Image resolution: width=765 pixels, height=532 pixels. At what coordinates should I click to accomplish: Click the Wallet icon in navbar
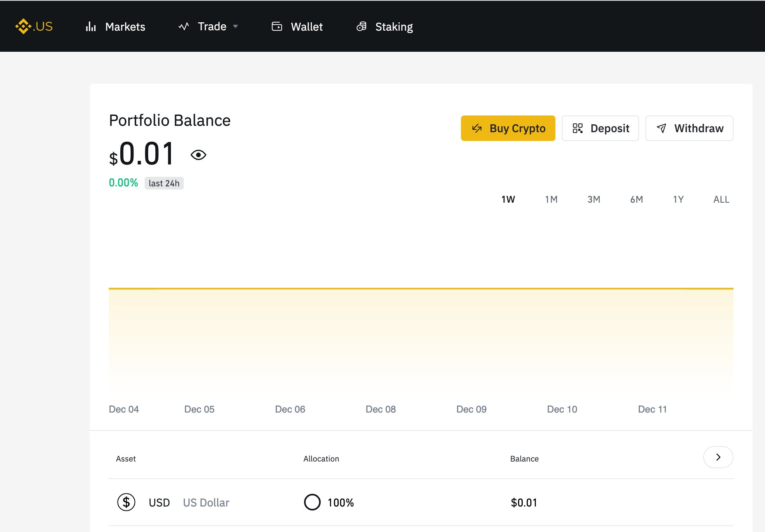pyautogui.click(x=277, y=27)
